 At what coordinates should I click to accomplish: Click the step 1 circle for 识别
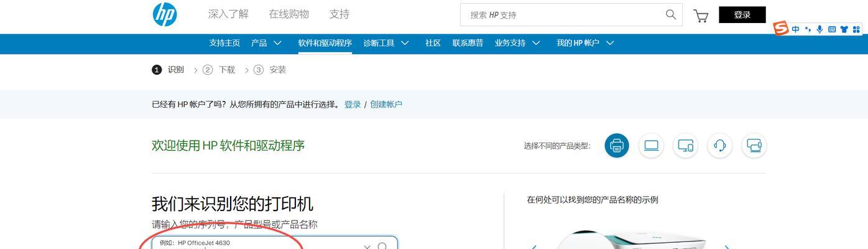coord(157,70)
